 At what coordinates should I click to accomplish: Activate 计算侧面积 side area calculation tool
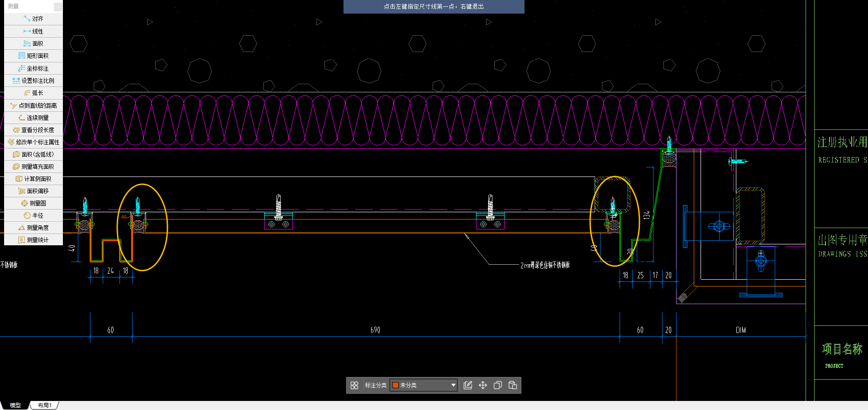coord(33,179)
